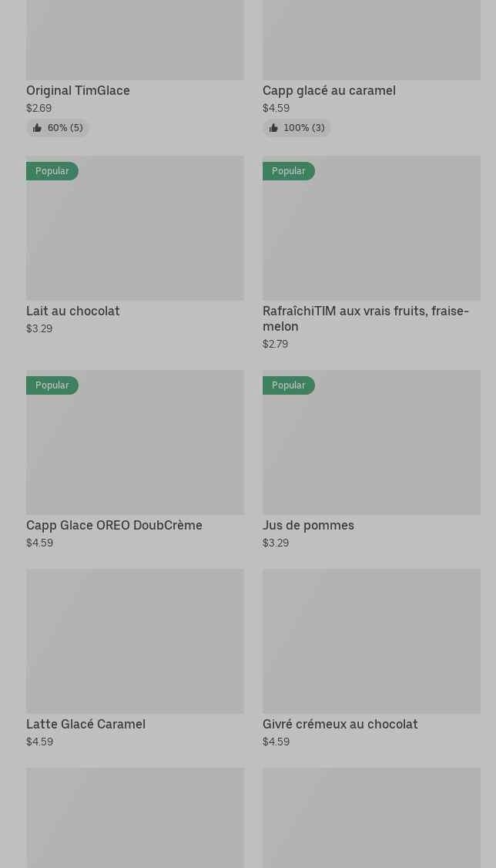This screenshot has height=868, width=496.
Task: Select the Jus de pommes title text
Action: point(308,525)
